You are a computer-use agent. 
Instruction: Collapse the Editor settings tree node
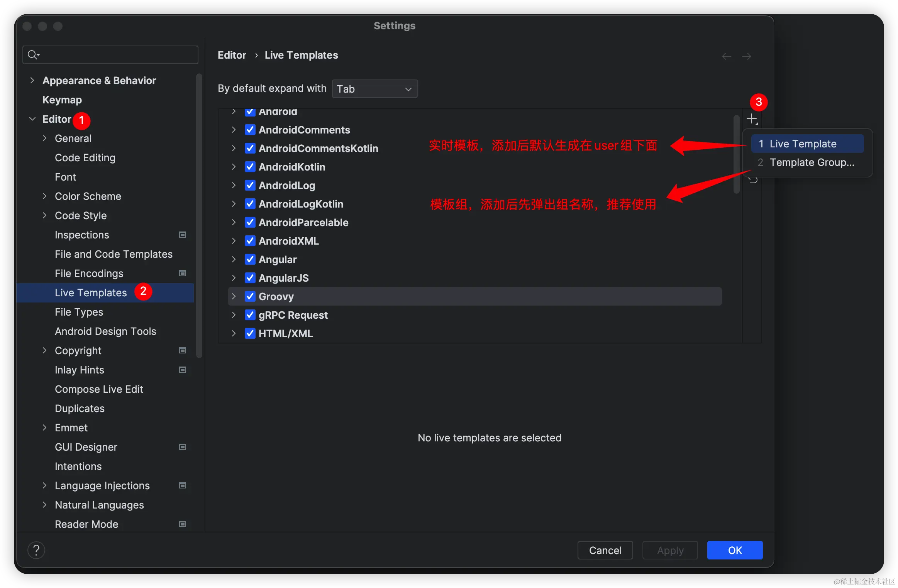tap(32, 119)
